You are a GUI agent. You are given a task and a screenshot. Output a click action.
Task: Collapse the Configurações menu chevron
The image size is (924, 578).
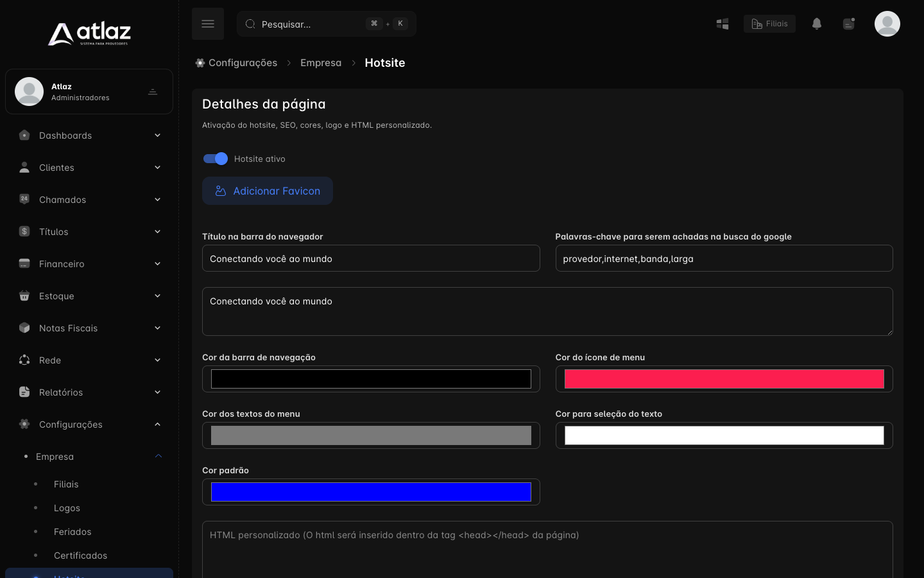[x=157, y=424]
